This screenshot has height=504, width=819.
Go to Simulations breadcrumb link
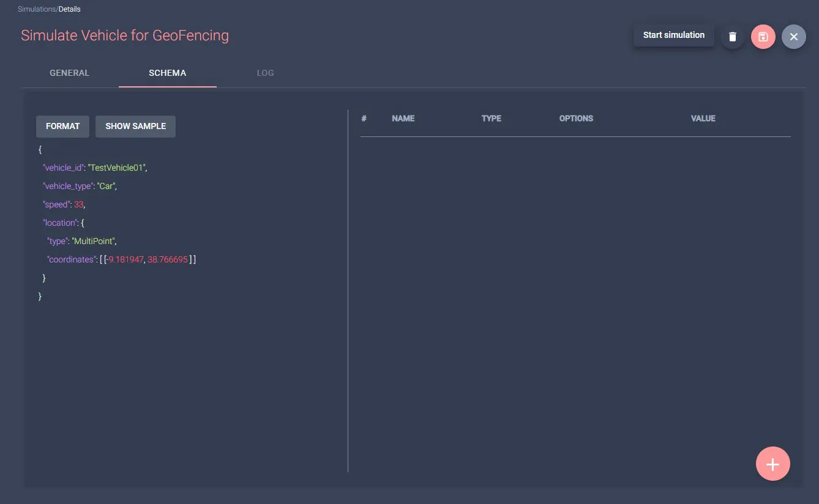(x=37, y=9)
